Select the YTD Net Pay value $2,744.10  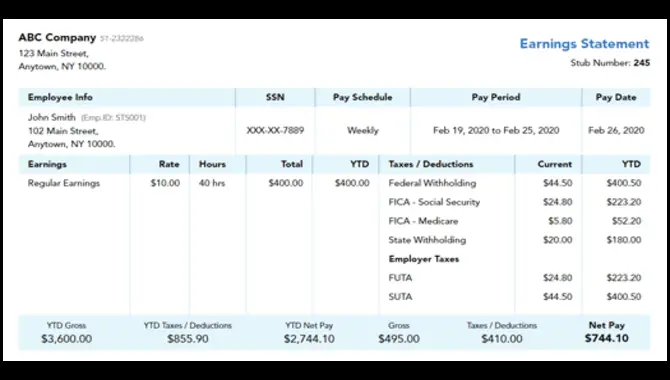[309, 339]
